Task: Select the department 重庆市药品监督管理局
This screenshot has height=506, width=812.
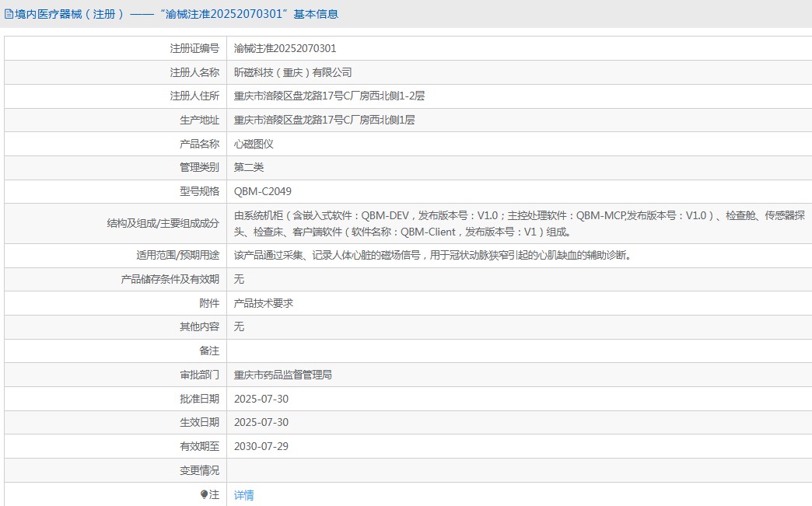Action: [x=283, y=375]
